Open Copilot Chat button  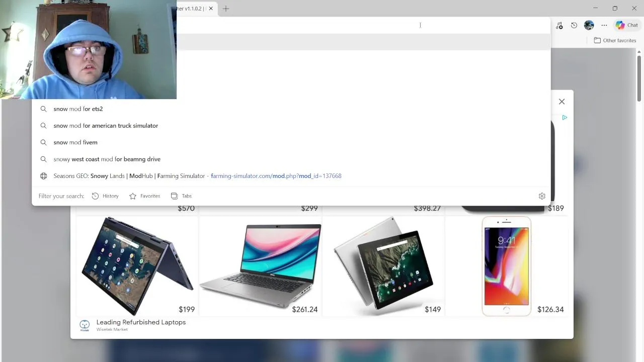point(627,25)
